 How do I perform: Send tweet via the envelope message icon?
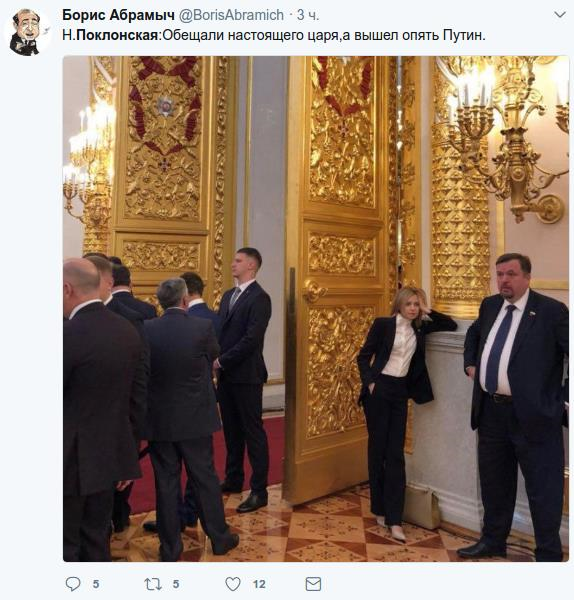313,584
